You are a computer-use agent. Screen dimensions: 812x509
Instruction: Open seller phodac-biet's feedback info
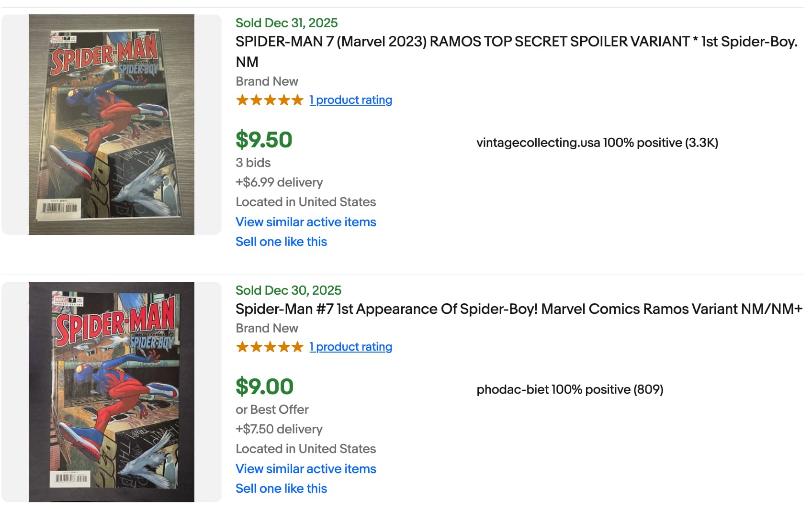click(570, 389)
